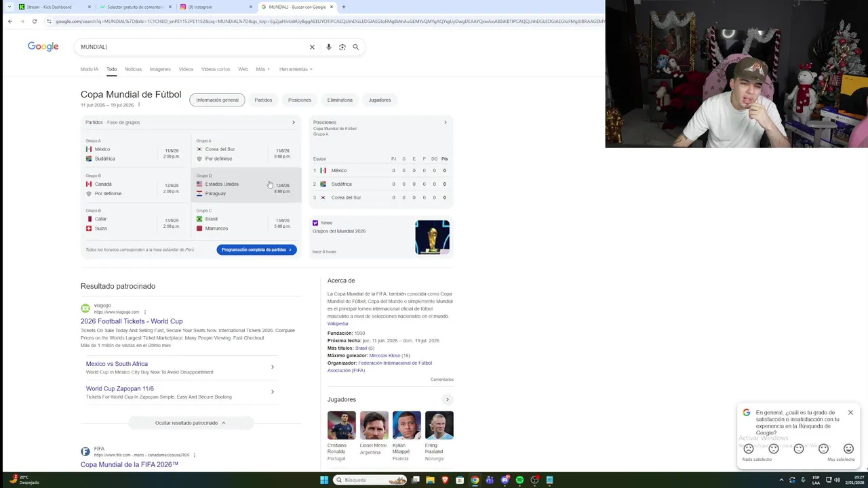Switch to the Imágenes search tab
The image size is (868, 488).
click(160, 69)
